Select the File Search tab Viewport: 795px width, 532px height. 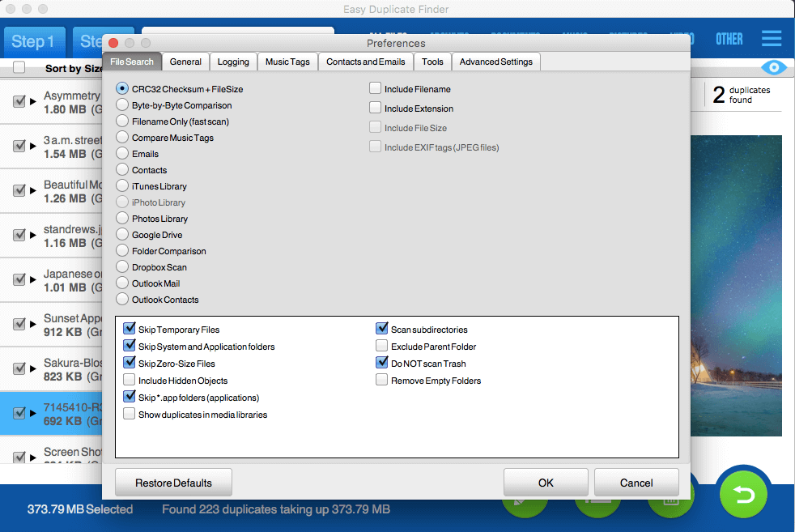[x=132, y=62]
